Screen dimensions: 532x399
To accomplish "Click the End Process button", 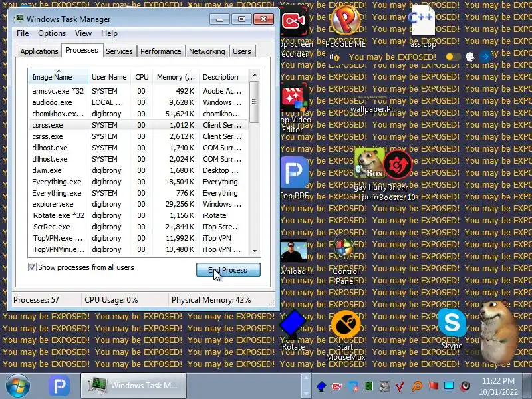I will coord(228,270).
